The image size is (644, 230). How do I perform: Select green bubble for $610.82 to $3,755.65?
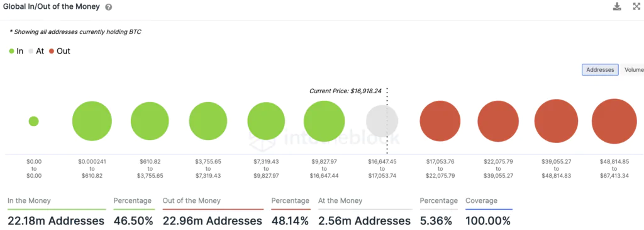point(150,122)
